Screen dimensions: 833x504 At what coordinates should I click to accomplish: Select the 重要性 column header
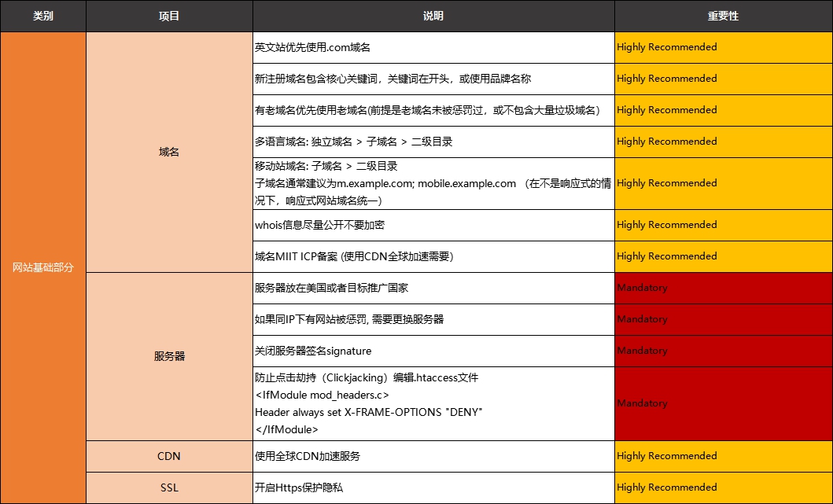(x=724, y=16)
